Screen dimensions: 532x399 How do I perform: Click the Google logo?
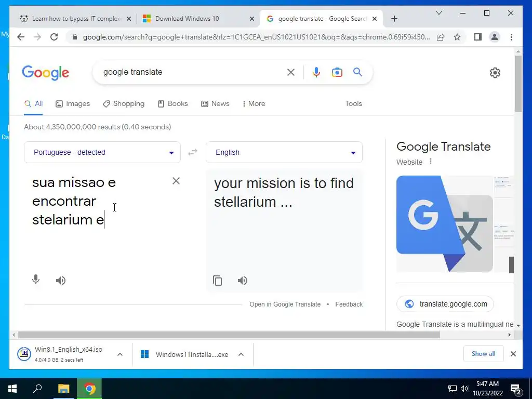click(46, 73)
